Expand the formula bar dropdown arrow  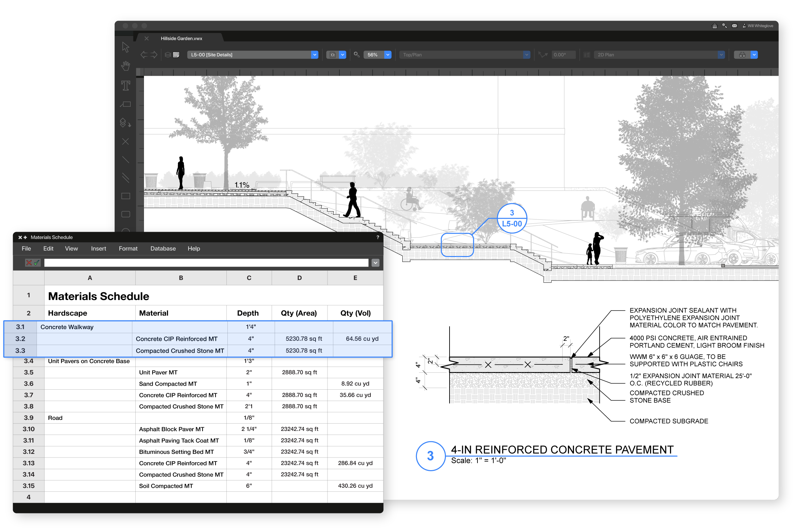point(375,263)
